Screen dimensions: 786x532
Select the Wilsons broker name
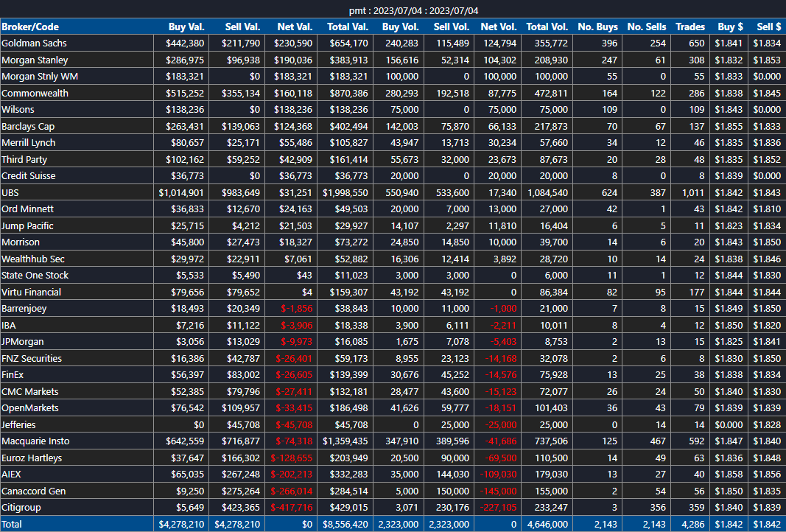tap(18, 109)
